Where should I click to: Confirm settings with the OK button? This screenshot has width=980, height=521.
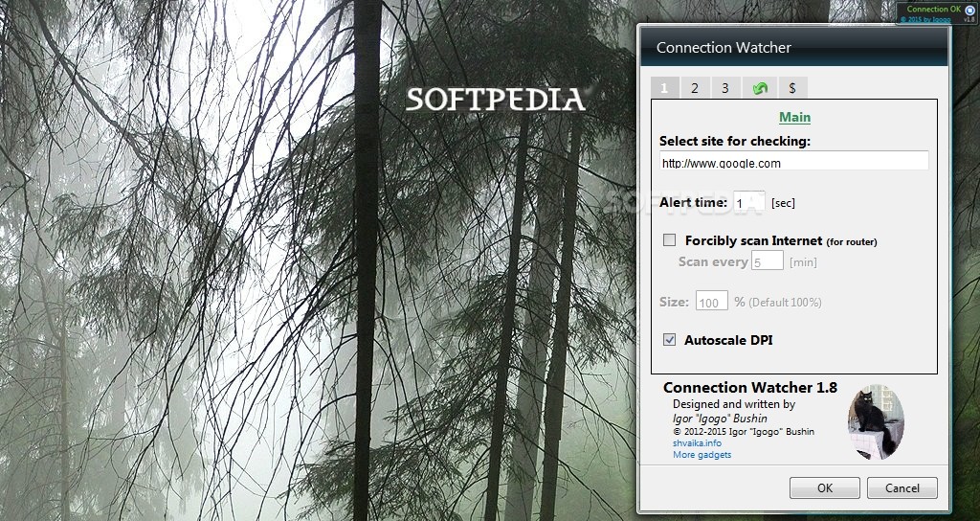[x=824, y=487]
